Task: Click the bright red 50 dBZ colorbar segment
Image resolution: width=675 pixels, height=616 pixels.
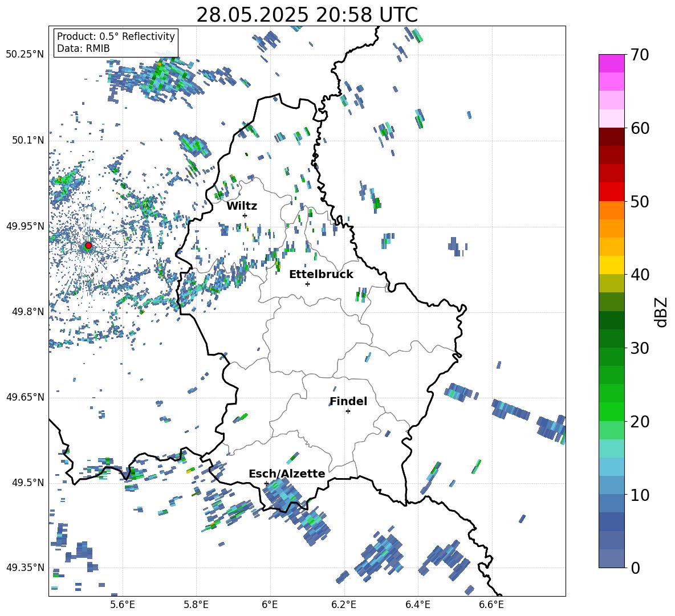Action: pyautogui.click(x=611, y=192)
